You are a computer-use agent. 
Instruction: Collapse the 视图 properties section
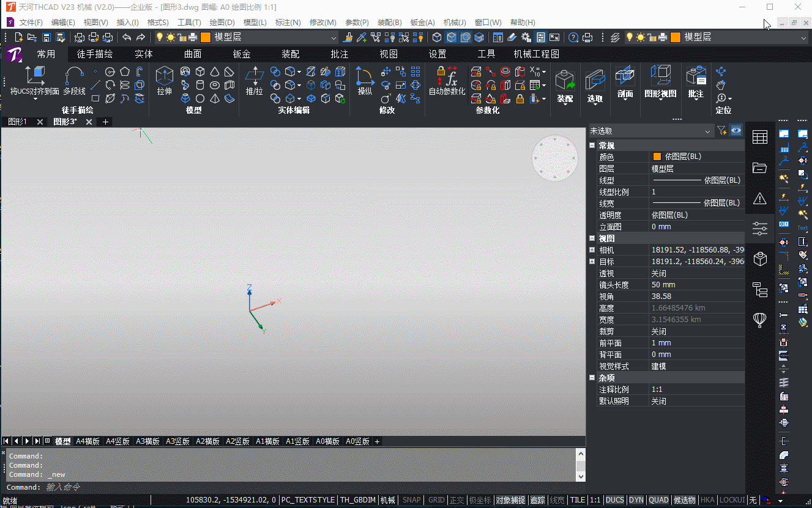pyautogui.click(x=592, y=238)
